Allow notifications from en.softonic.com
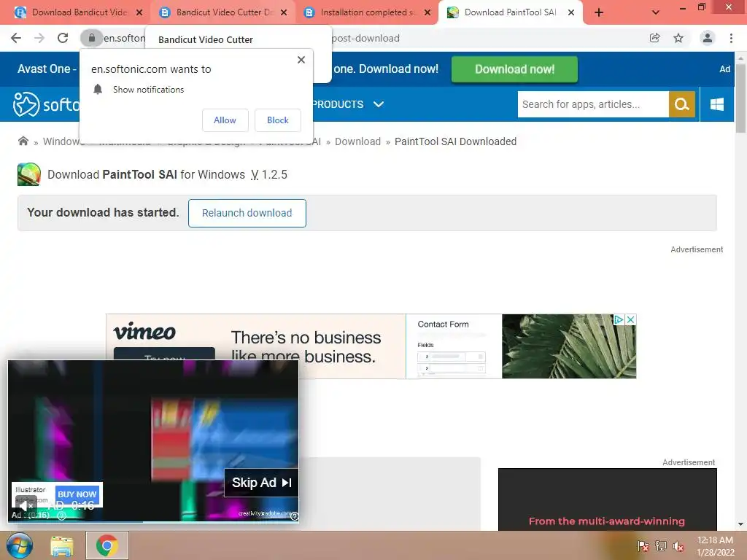The height and width of the screenshot is (560, 747). pos(225,120)
